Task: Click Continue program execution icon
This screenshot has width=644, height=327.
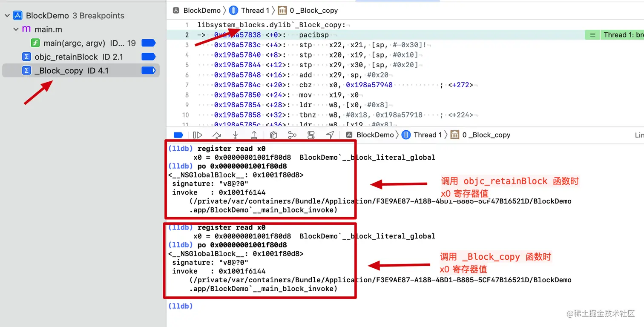Action: pyautogui.click(x=197, y=135)
